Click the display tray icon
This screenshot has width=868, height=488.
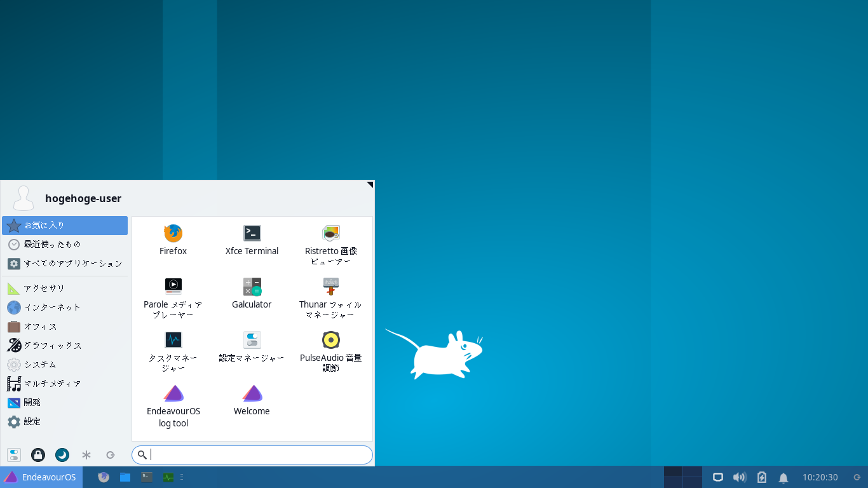click(718, 477)
